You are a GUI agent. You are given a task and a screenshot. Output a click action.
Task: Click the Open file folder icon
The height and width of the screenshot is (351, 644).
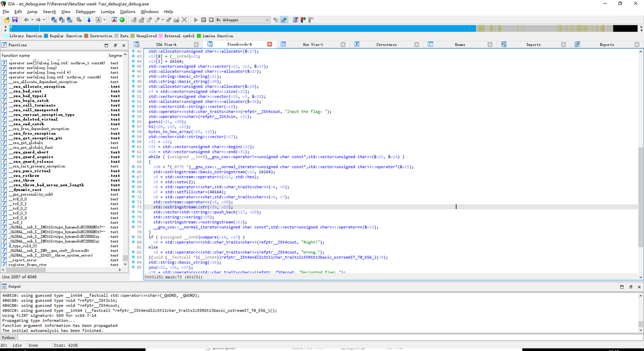(x=7, y=20)
